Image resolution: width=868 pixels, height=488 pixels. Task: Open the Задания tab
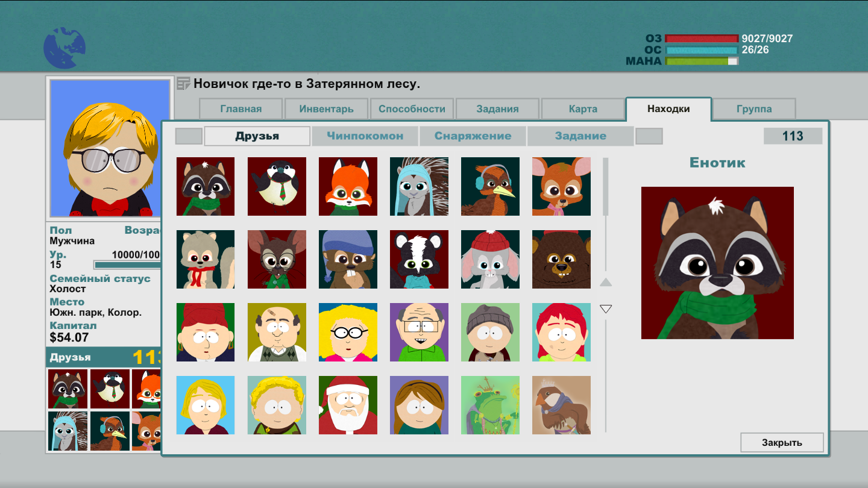click(x=497, y=109)
